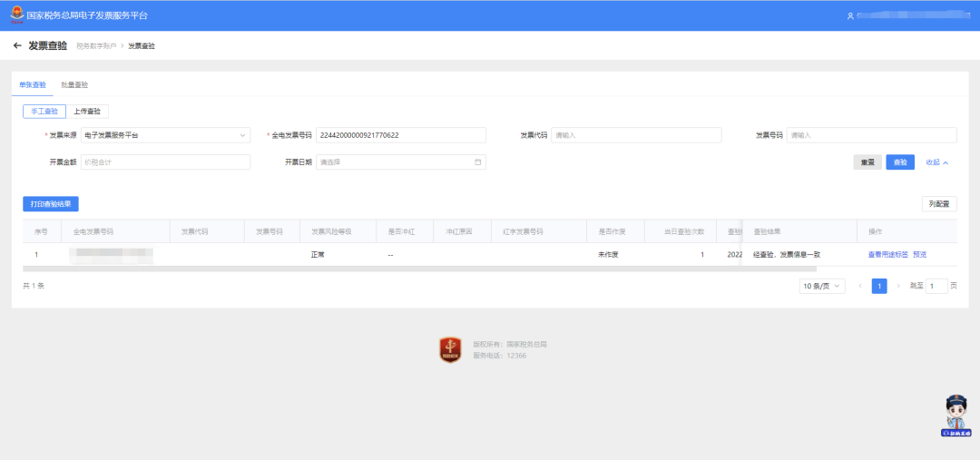
Task: Open the 发票来源 dropdown
Action: [164, 135]
